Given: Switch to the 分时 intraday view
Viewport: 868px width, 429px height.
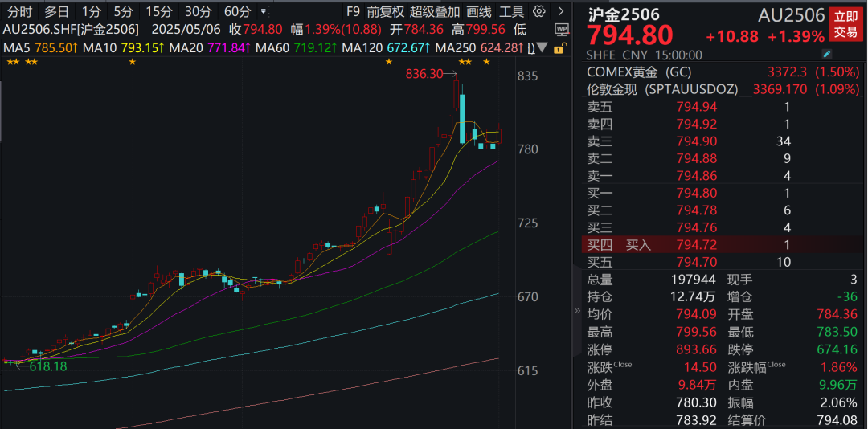Looking at the screenshot, I should 20,11.
